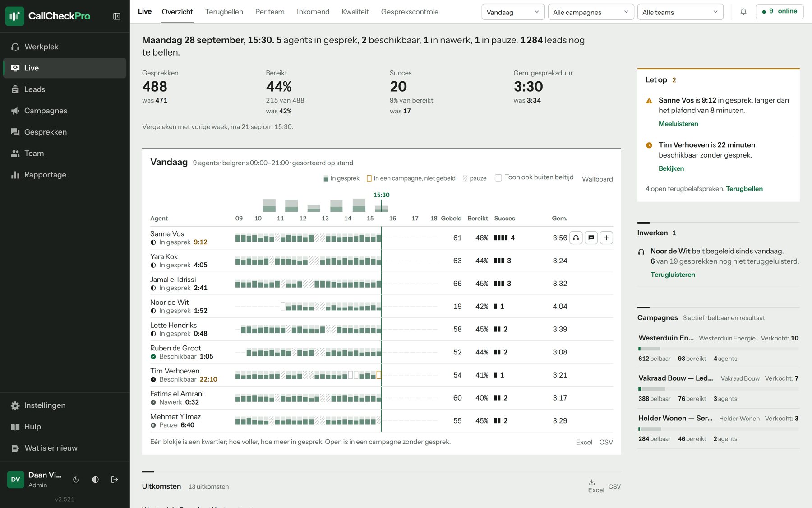Viewport: 812px width, 508px height.
Task: Open the Kwaliteit tab
Action: coord(355,12)
